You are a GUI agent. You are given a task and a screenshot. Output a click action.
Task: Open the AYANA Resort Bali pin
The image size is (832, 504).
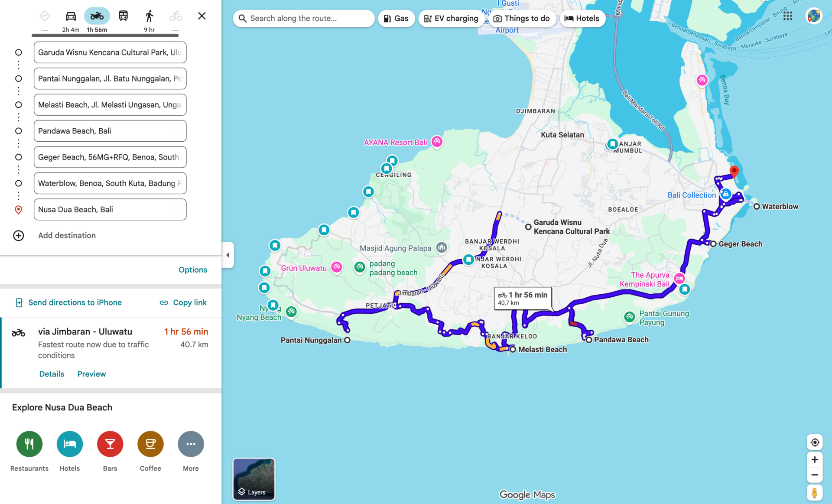coord(437,142)
